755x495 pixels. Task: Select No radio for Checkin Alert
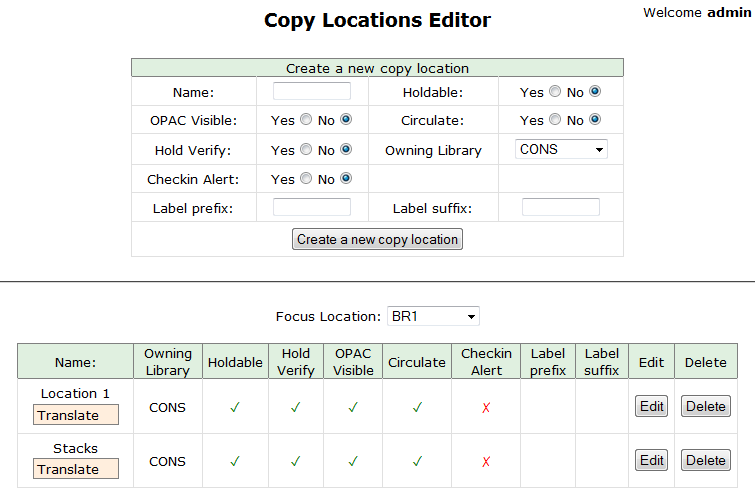click(x=346, y=179)
